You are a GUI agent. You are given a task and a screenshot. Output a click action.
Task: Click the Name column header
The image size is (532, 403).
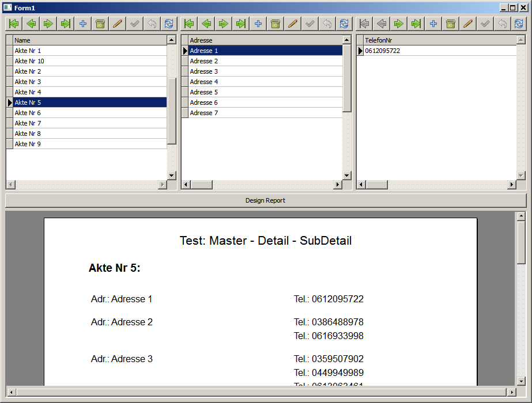click(89, 40)
